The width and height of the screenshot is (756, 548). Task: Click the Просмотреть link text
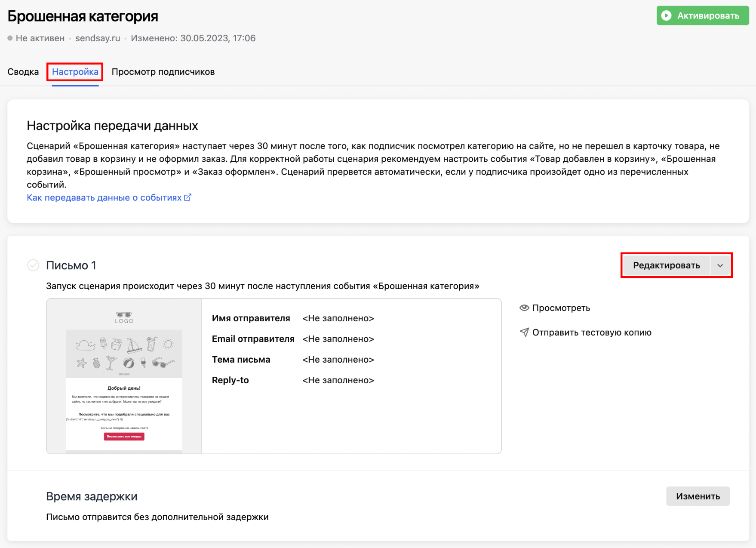561,308
